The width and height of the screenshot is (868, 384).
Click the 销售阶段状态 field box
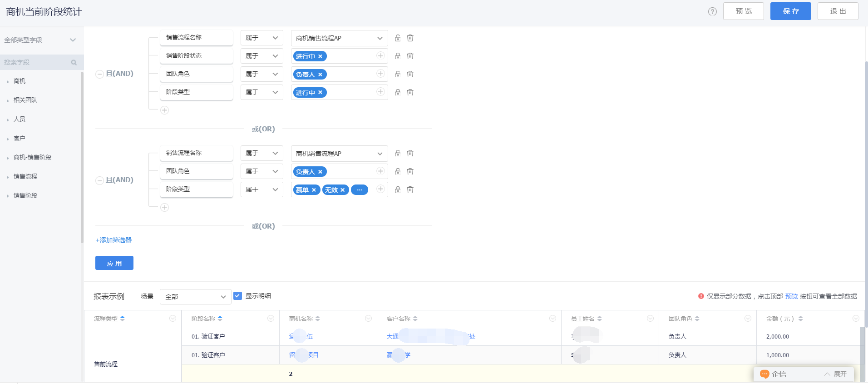click(197, 56)
